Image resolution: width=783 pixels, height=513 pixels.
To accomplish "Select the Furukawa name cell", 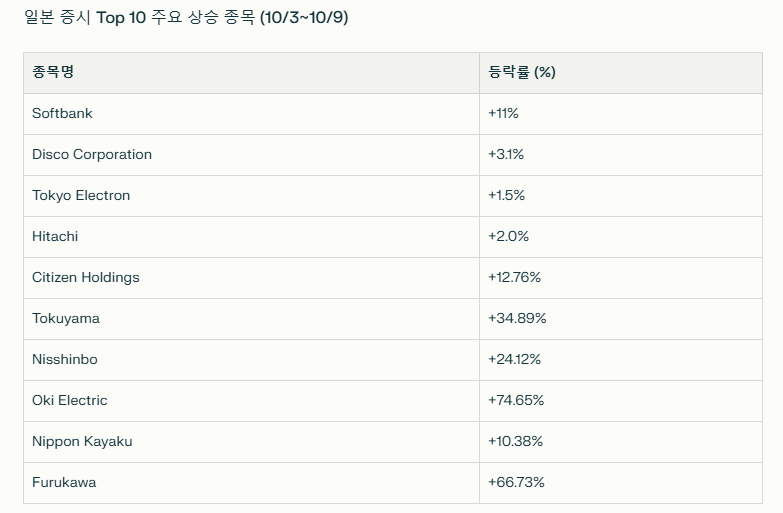I will (x=64, y=482).
